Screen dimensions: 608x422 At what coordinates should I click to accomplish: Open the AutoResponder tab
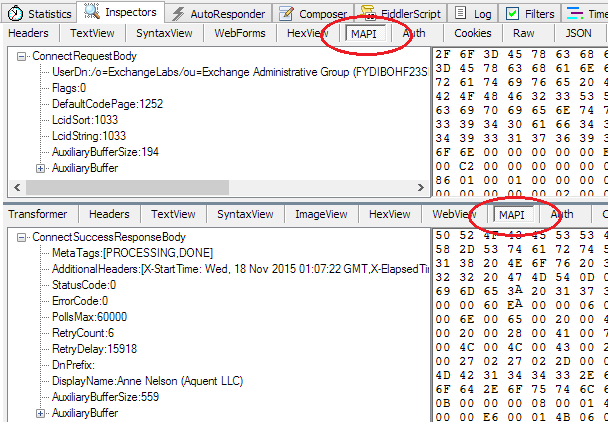point(219,14)
